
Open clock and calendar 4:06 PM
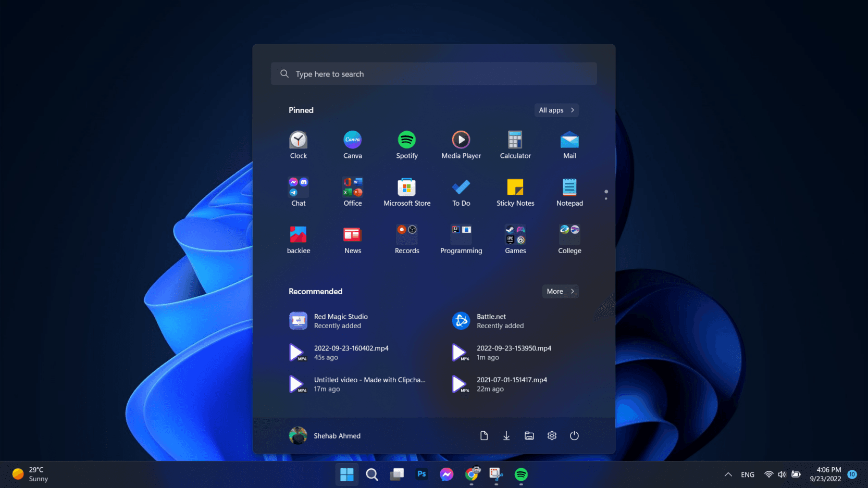(825, 474)
